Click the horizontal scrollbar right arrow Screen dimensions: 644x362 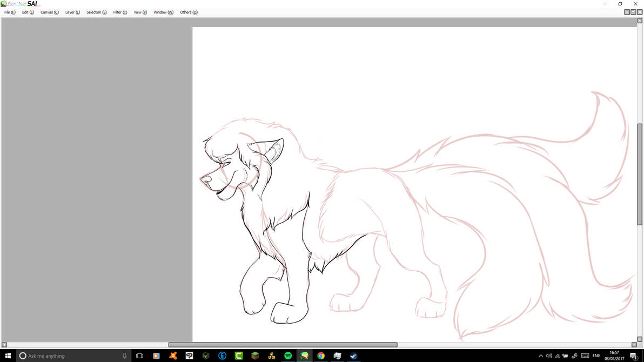(x=634, y=345)
